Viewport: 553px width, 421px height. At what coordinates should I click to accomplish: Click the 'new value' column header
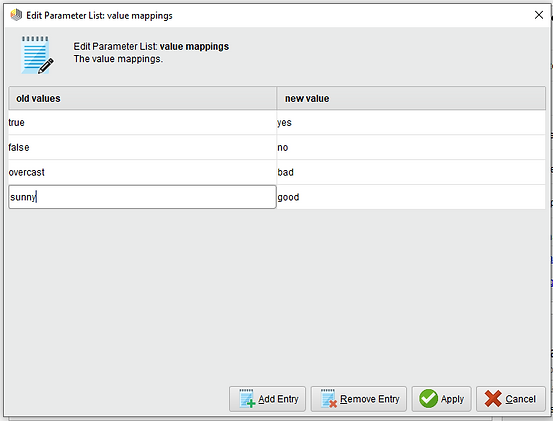point(411,98)
